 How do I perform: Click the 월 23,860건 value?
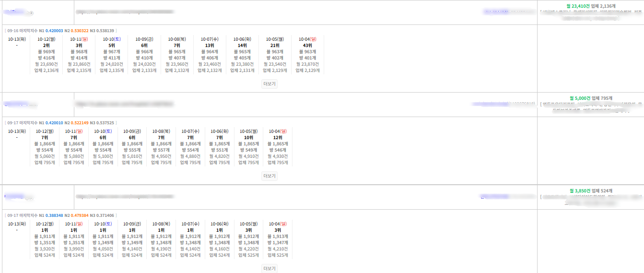79,64
